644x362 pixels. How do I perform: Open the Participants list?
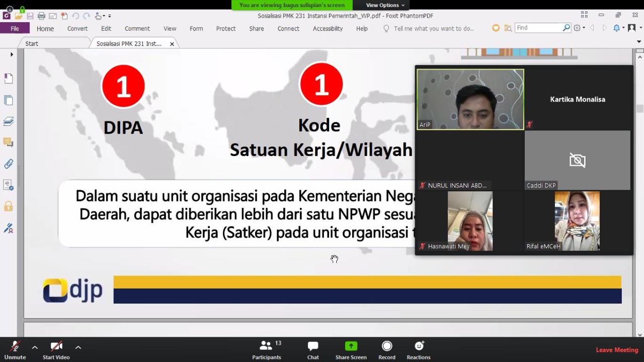(x=267, y=350)
